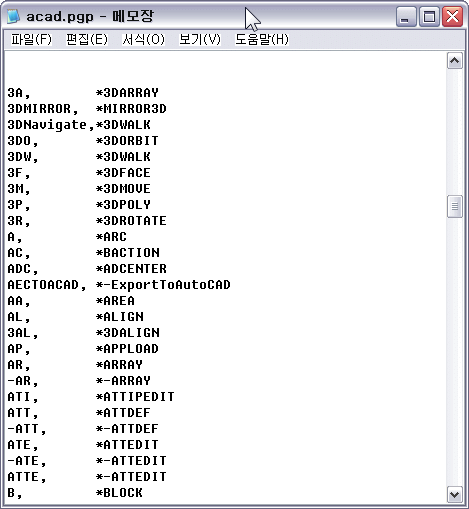Image resolution: width=469 pixels, height=509 pixels.
Task: Click the alias ATI,
Action: pos(23,397)
